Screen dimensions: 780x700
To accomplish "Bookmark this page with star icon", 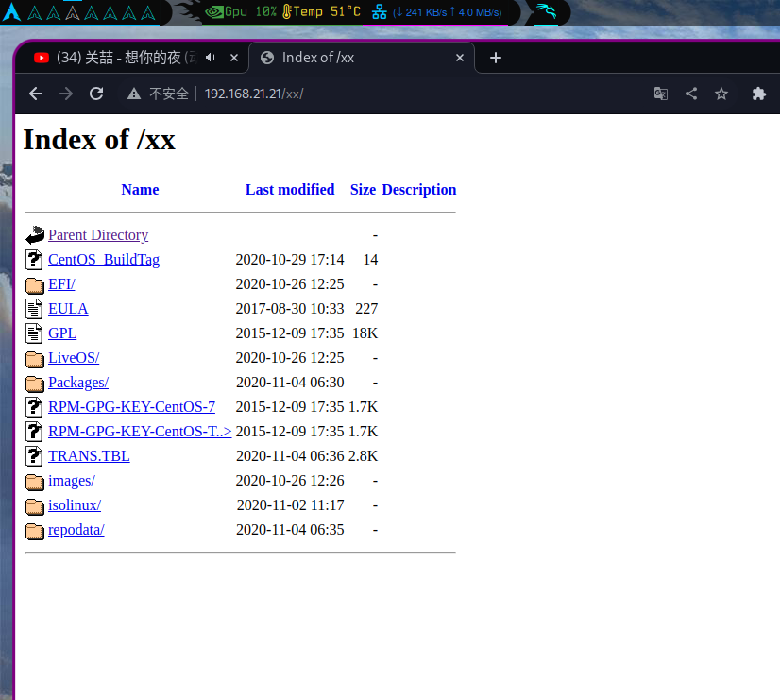I will tap(721, 94).
